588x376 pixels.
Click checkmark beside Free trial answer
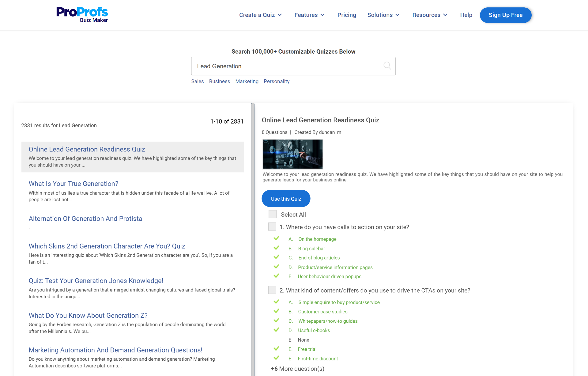276,348
